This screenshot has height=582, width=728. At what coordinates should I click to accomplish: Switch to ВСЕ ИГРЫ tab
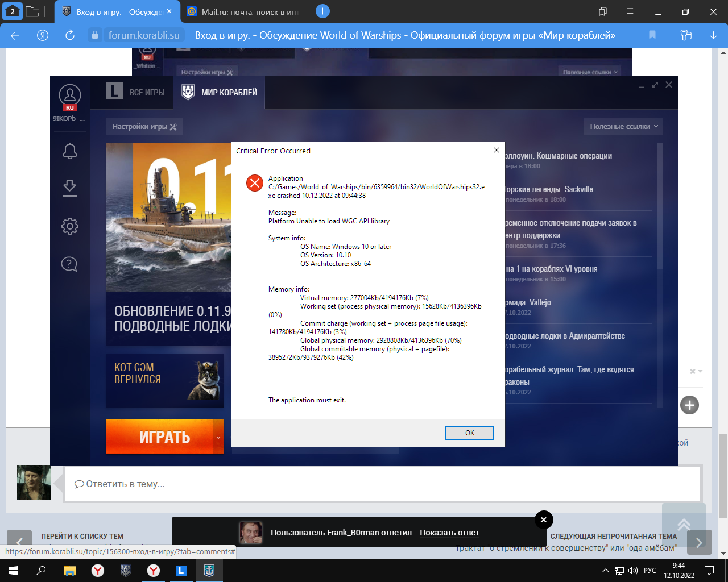click(136, 92)
